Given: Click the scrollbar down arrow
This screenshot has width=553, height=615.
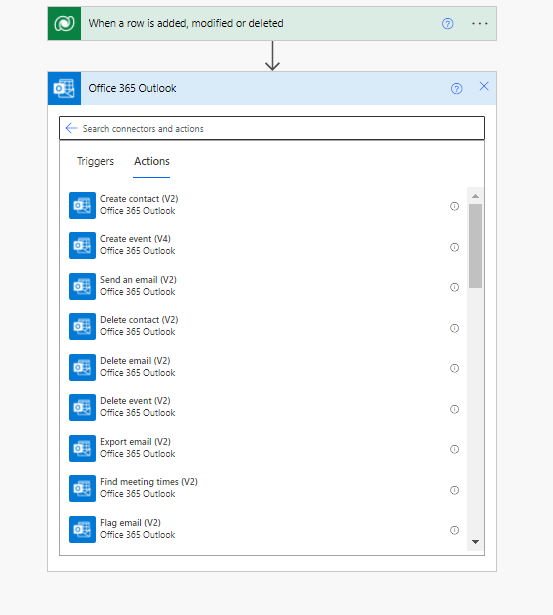Looking at the screenshot, I should pos(475,542).
